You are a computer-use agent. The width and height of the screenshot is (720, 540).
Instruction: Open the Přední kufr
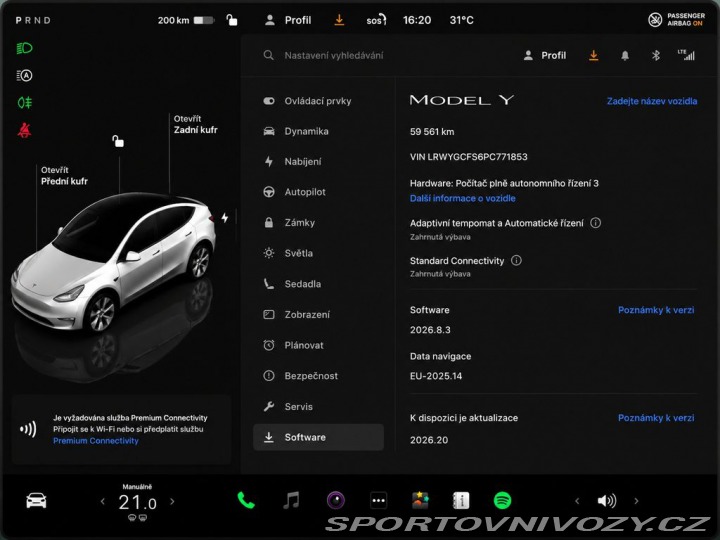pyautogui.click(x=64, y=176)
